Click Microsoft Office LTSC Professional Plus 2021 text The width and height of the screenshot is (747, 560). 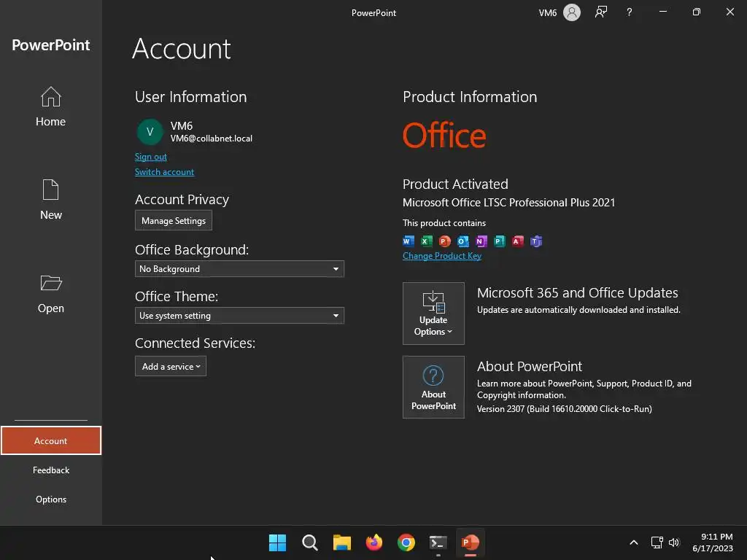(508, 203)
